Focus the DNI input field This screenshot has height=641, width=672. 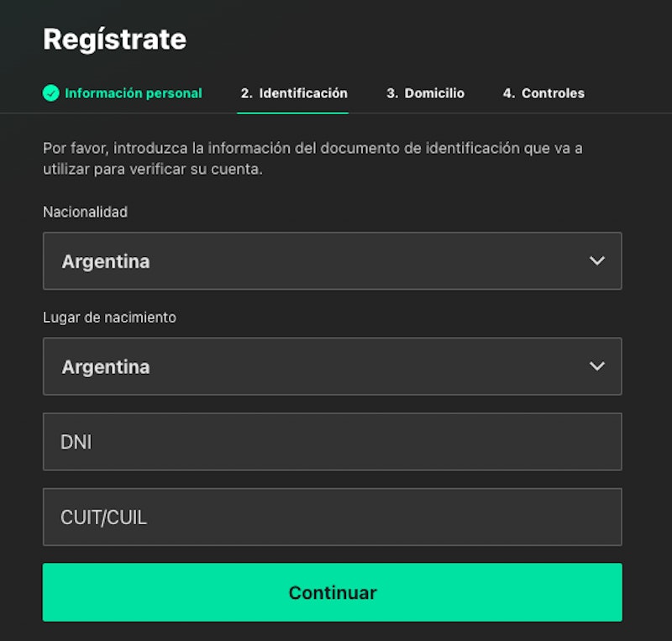tap(332, 442)
